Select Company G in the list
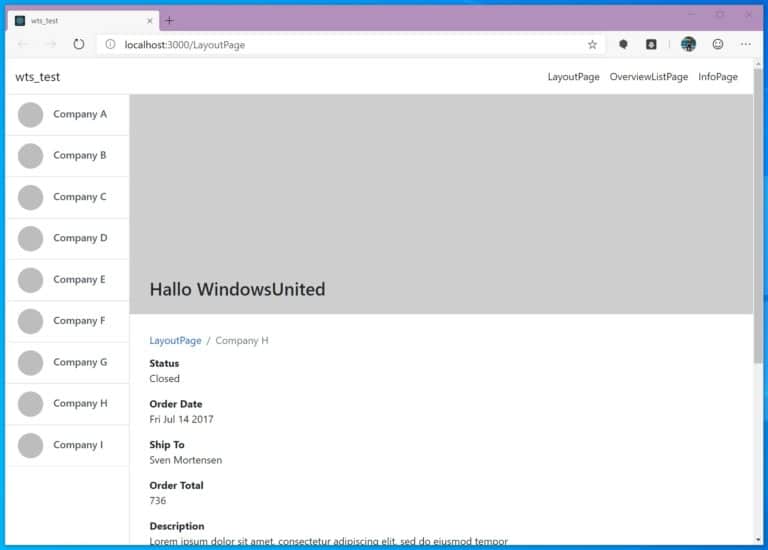 point(68,363)
